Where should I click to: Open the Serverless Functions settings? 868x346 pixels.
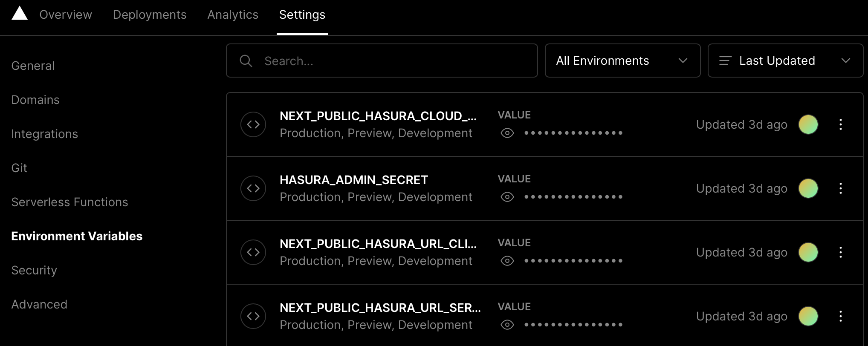tap(69, 202)
